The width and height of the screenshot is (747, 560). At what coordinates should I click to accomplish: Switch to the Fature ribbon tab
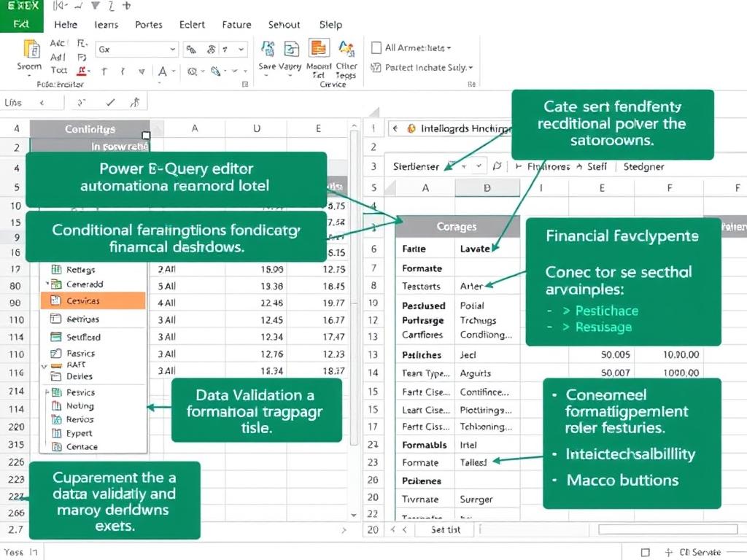[x=236, y=24]
